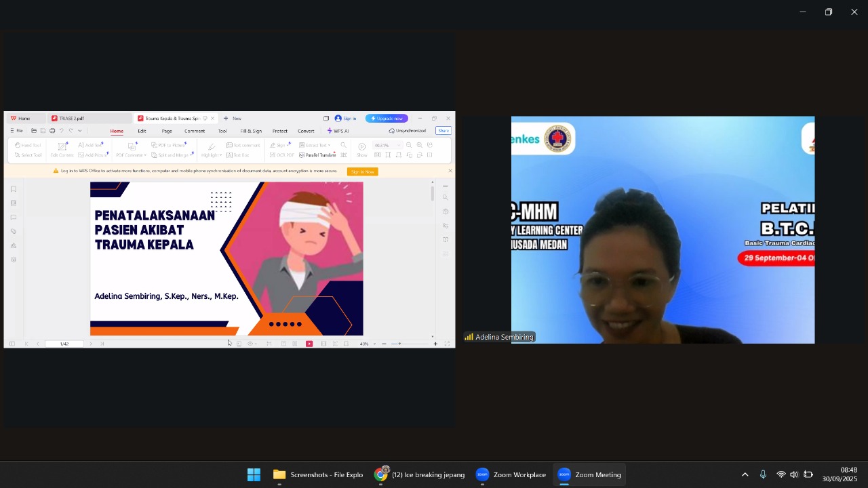This screenshot has width=868, height=488.
Task: Click the print icon in quick toolbar
Action: coord(52,131)
